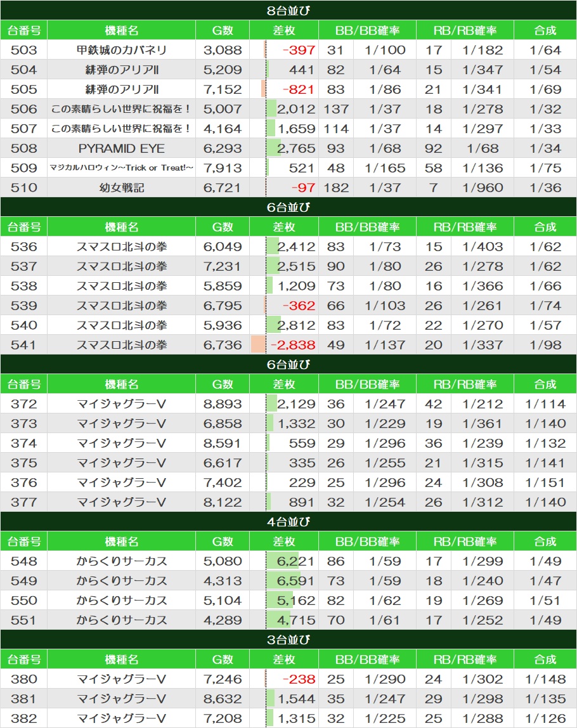Select マイジャグラーV in row 373
Viewport: 577px width, 728px height.
[122, 424]
